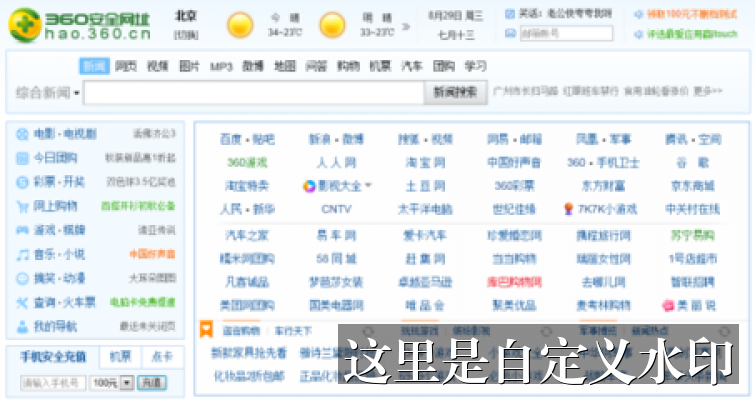Open the green 苏宁易购 link
This screenshot has height=400, width=755.
click(692, 236)
